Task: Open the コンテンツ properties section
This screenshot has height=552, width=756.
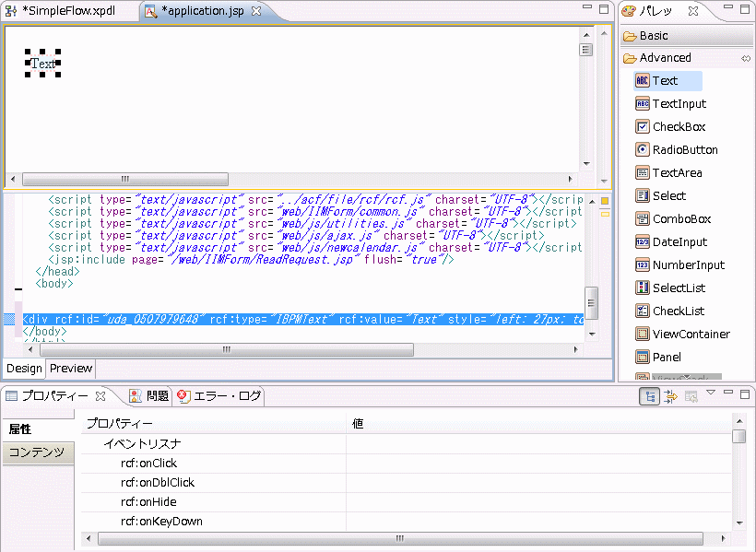Action: click(37, 452)
